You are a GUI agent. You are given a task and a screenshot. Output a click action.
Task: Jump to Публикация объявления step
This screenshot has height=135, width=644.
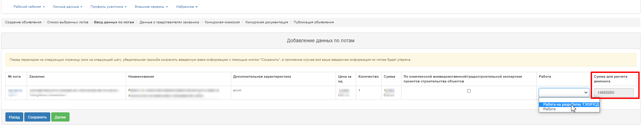313,22
